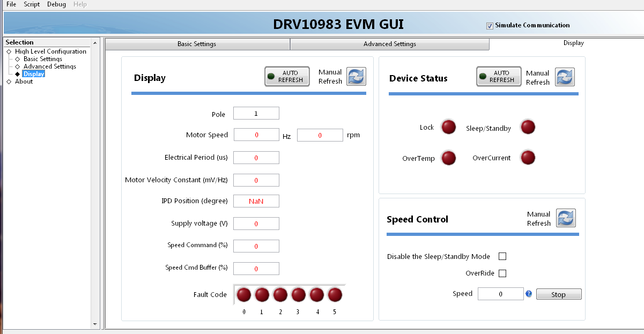
Task: Switch to the Basic Settings tab
Action: pyautogui.click(x=197, y=44)
